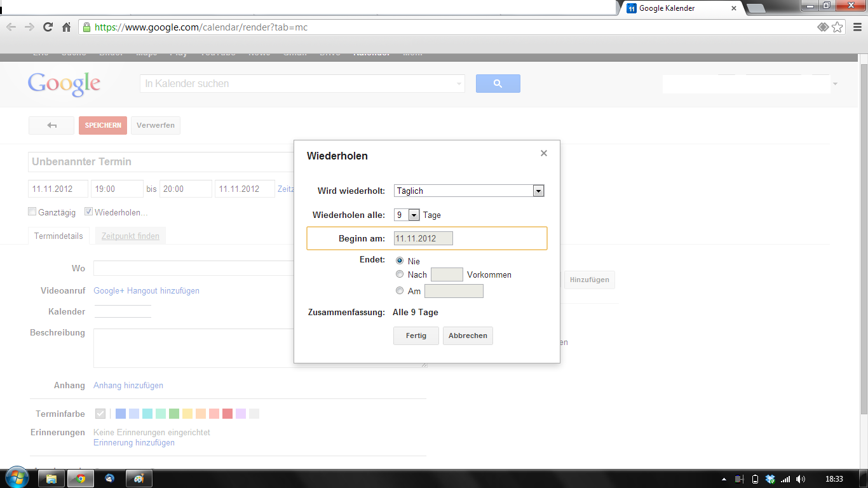Select the default calendar color checkmark swatch
Image resolution: width=868 pixels, height=488 pixels.
pos(100,414)
